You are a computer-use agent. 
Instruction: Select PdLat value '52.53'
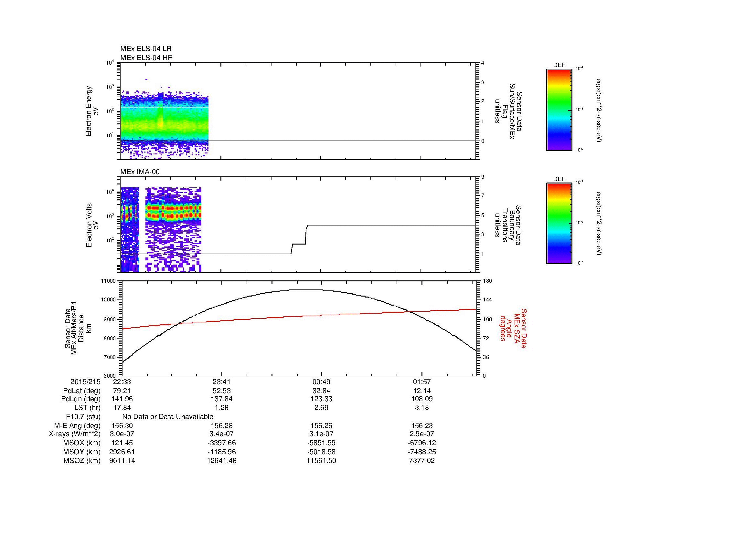point(222,391)
